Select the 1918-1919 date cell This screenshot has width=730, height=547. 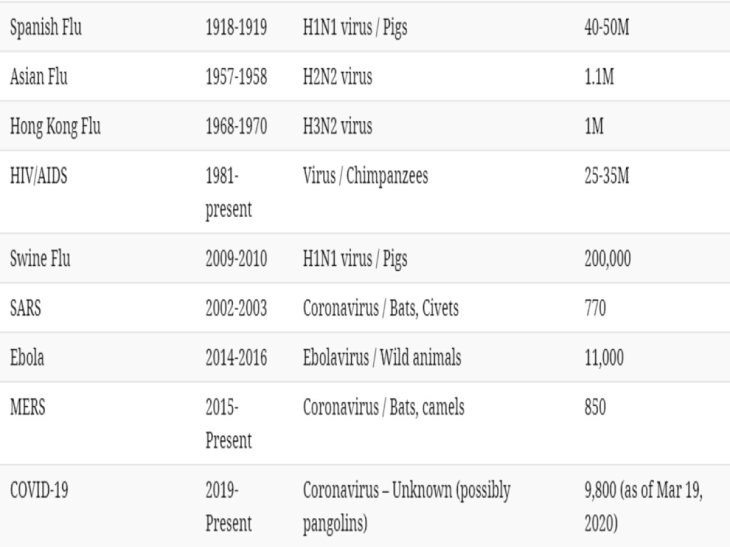[236, 27]
